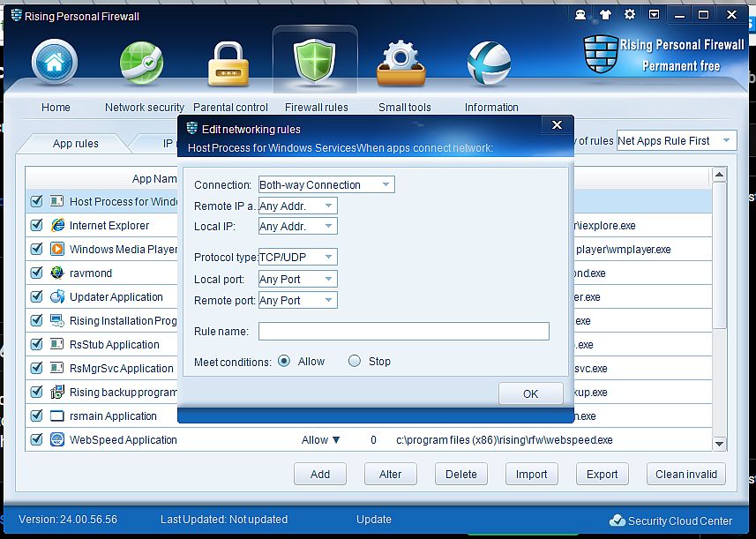Click ravmond app icon in list
This screenshot has height=539, width=756.
pyautogui.click(x=57, y=273)
